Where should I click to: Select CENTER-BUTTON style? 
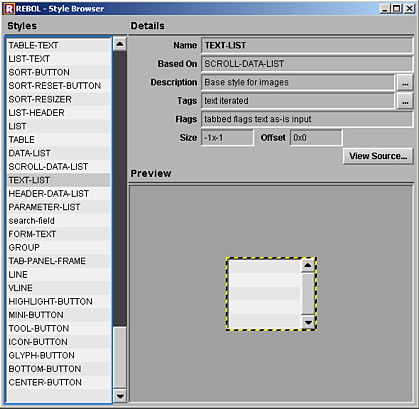[59, 383]
